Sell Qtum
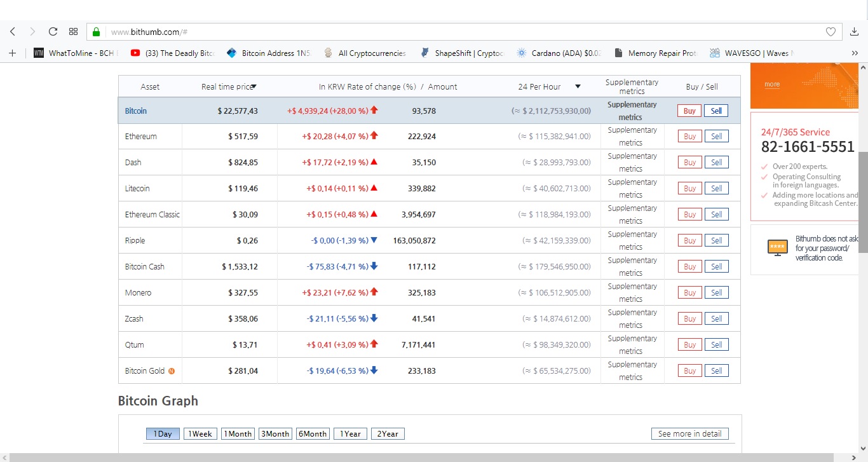 coord(716,344)
